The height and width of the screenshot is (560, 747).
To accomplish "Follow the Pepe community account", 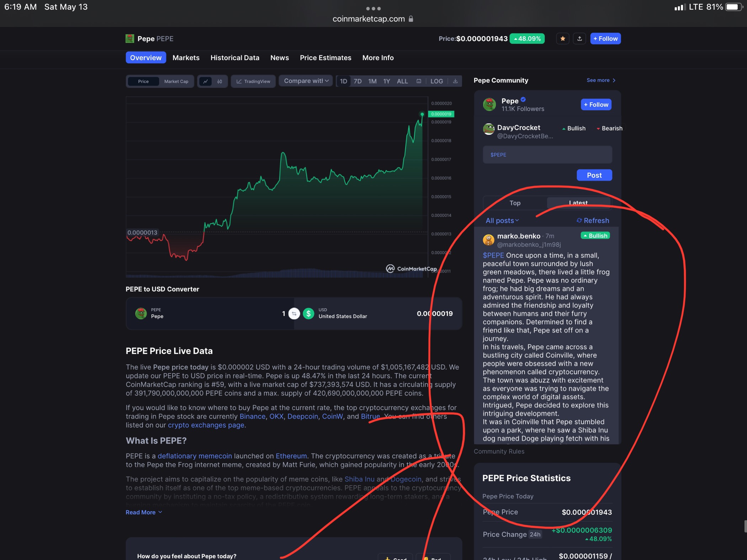I will coord(596,105).
